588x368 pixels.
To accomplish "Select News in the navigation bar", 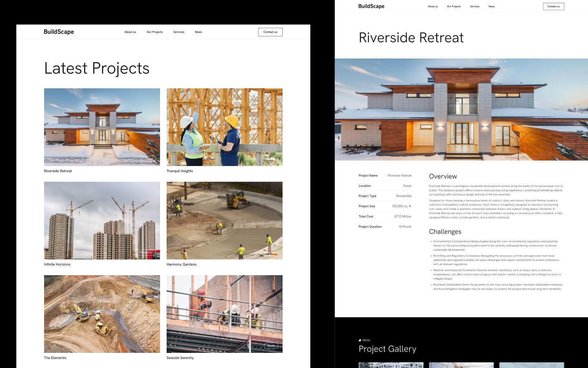I will pos(198,32).
